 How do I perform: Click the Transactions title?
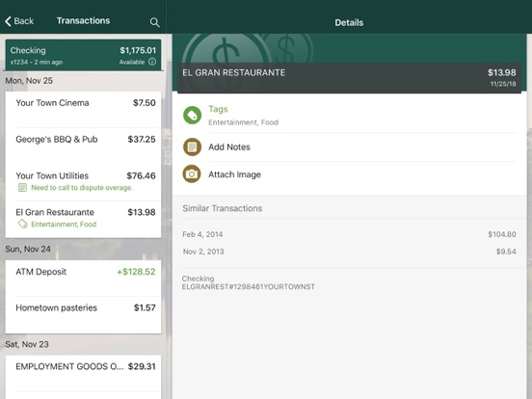tap(83, 20)
